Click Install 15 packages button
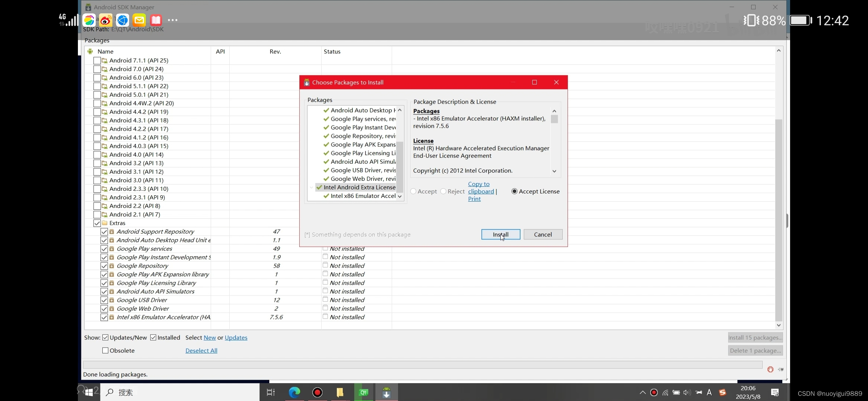868x401 pixels. [755, 338]
